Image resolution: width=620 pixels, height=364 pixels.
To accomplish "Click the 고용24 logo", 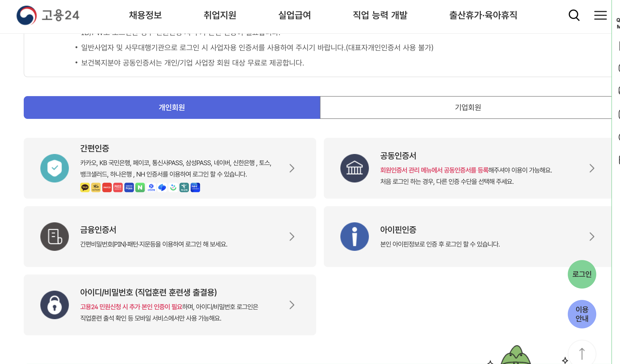I will [x=48, y=15].
